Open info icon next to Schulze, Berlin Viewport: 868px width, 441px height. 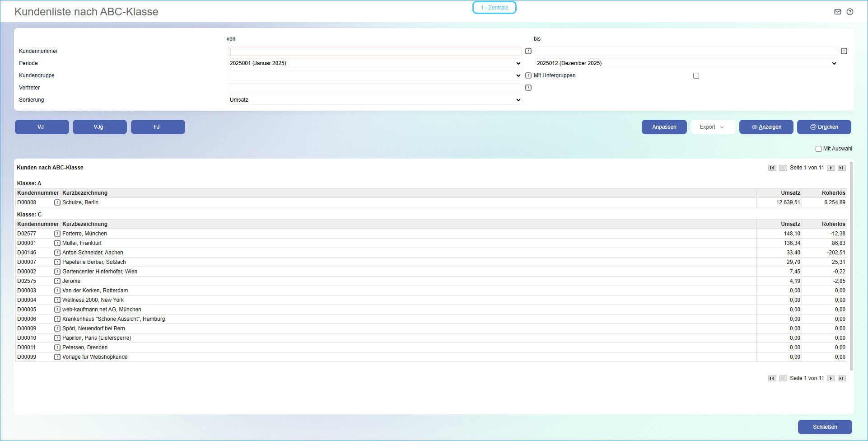click(57, 202)
